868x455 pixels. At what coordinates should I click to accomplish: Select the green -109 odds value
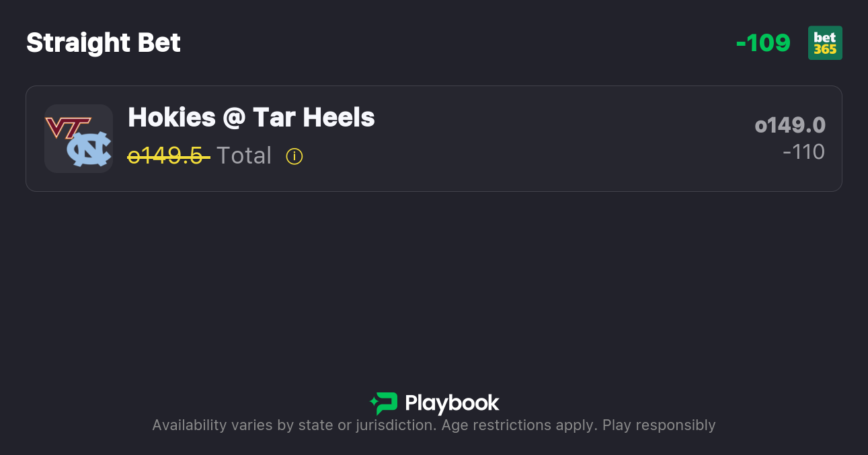click(763, 43)
